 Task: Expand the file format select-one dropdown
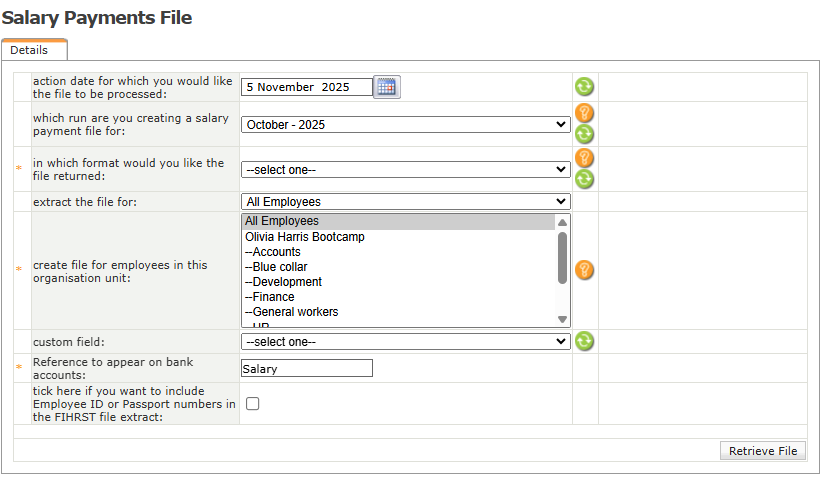405,170
